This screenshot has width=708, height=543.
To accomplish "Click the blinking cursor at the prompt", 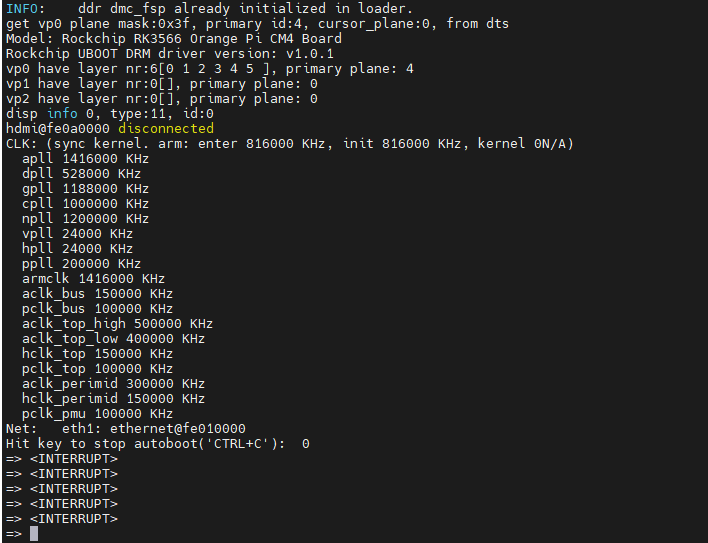I will [34, 534].
